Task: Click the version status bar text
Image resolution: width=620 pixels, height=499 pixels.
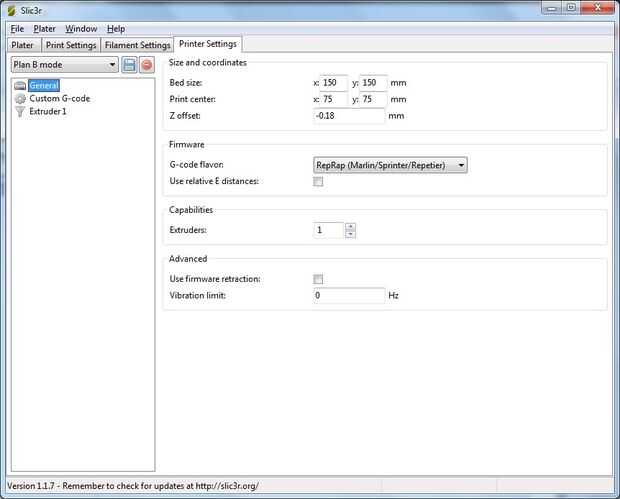Action: click(x=133, y=486)
